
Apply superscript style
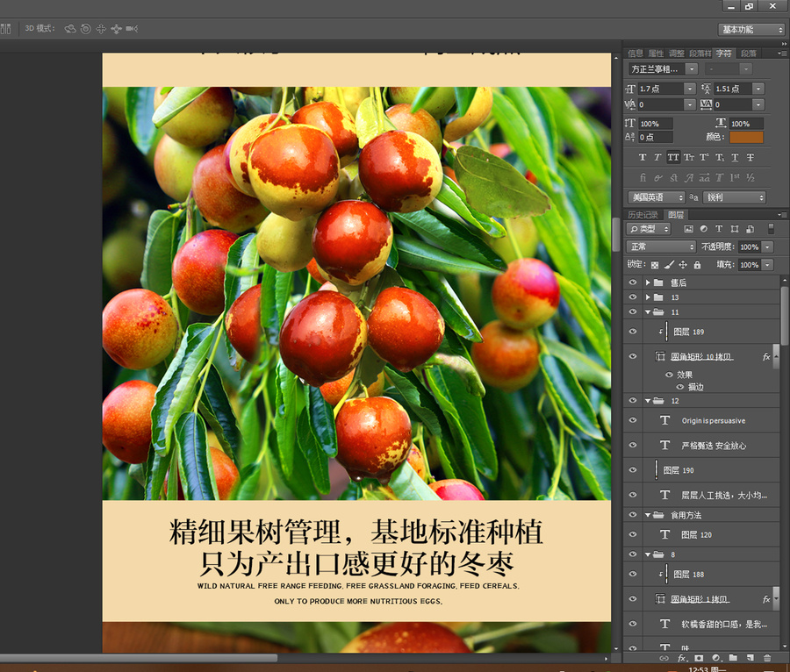coord(704,157)
